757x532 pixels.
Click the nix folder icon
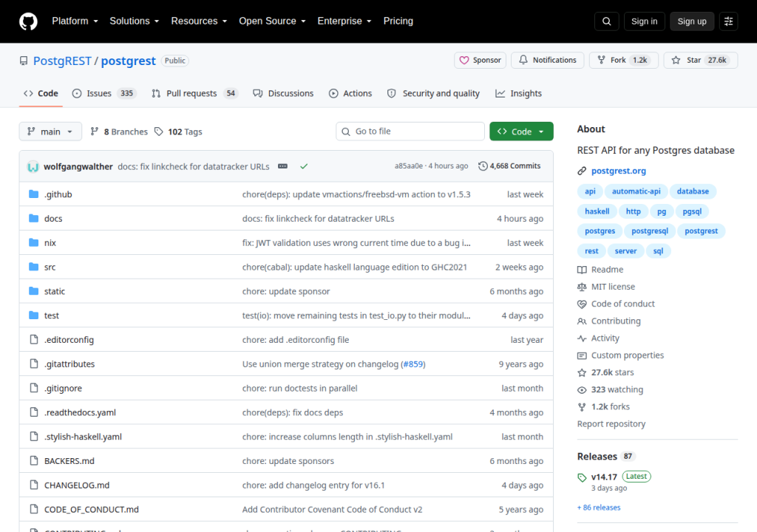(34, 242)
